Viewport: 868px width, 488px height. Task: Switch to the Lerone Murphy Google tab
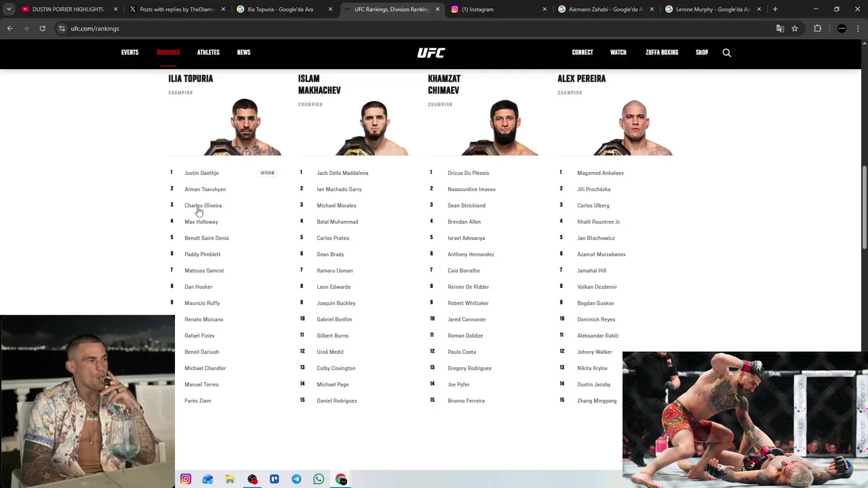point(712,9)
